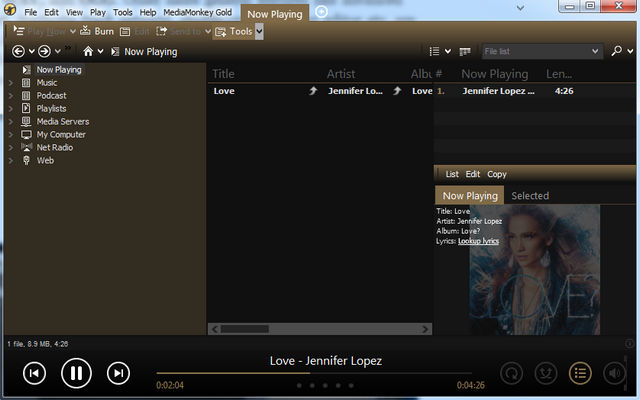Click the Burn disc button

(97, 31)
